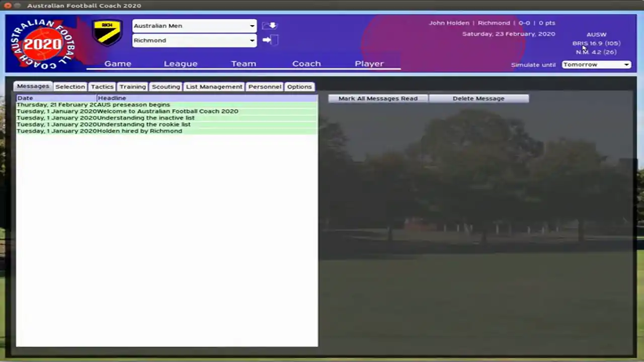This screenshot has width=644, height=362.
Task: Click the Richmond club shield logo
Action: click(x=107, y=33)
